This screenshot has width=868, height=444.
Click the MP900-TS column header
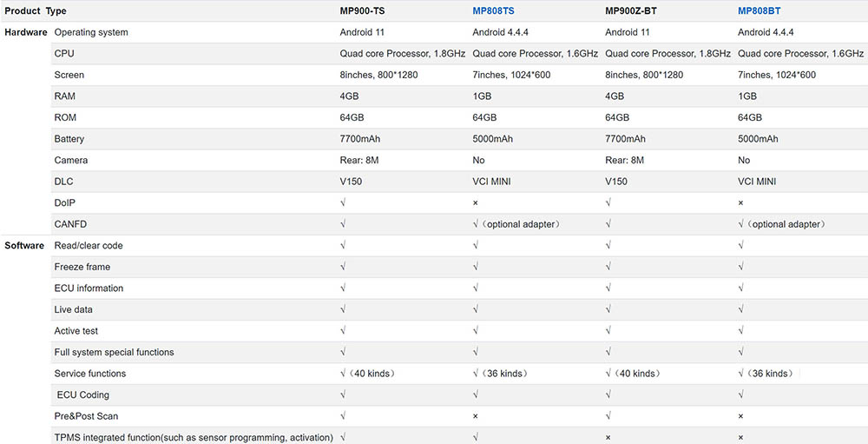click(363, 10)
